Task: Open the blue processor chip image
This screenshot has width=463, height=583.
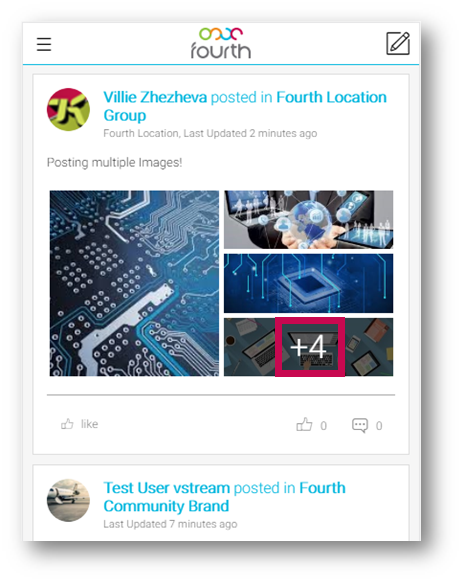Action: click(308, 283)
